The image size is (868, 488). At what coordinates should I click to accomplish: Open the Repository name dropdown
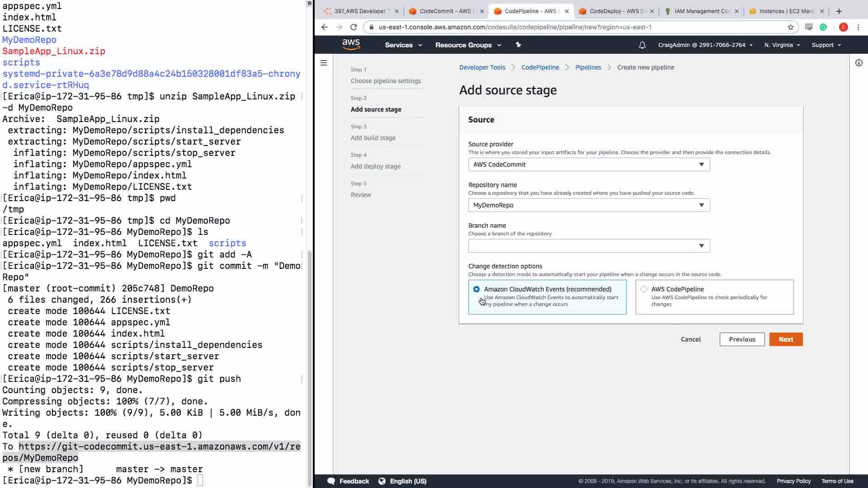pyautogui.click(x=589, y=205)
